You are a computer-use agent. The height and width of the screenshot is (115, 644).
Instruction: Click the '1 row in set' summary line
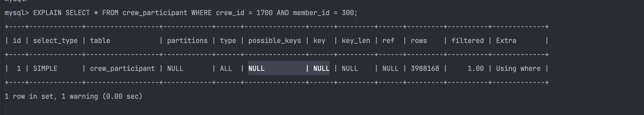pos(74,96)
